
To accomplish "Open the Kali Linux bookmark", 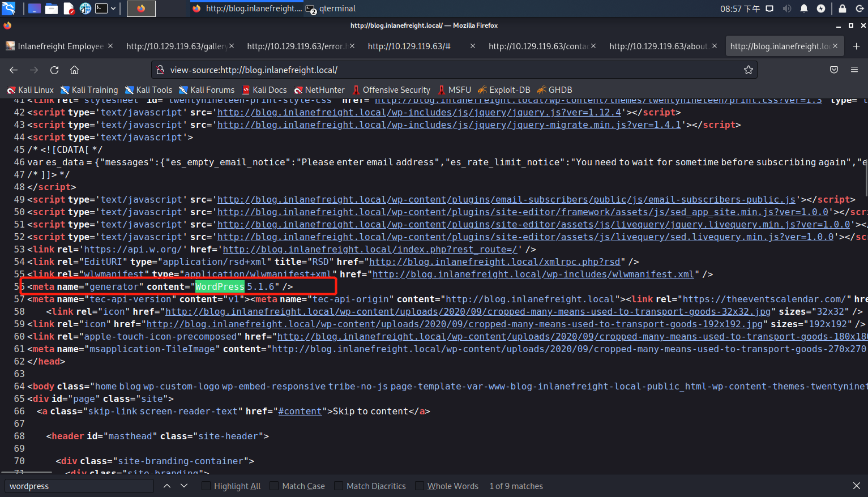I will click(x=31, y=90).
